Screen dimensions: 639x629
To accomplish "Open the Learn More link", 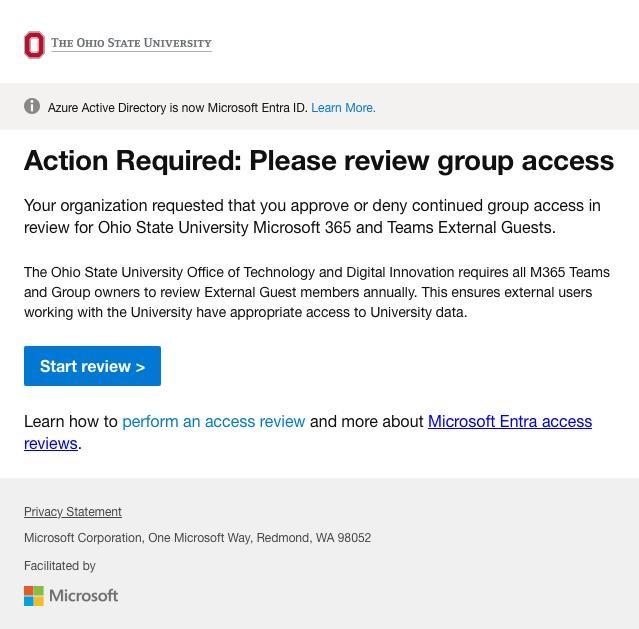I will pyautogui.click(x=343, y=108).
